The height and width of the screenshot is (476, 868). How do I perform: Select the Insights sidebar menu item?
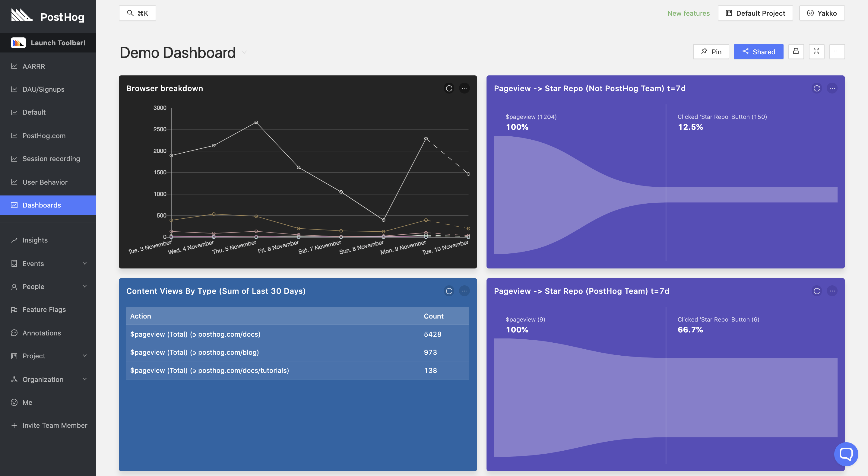35,240
